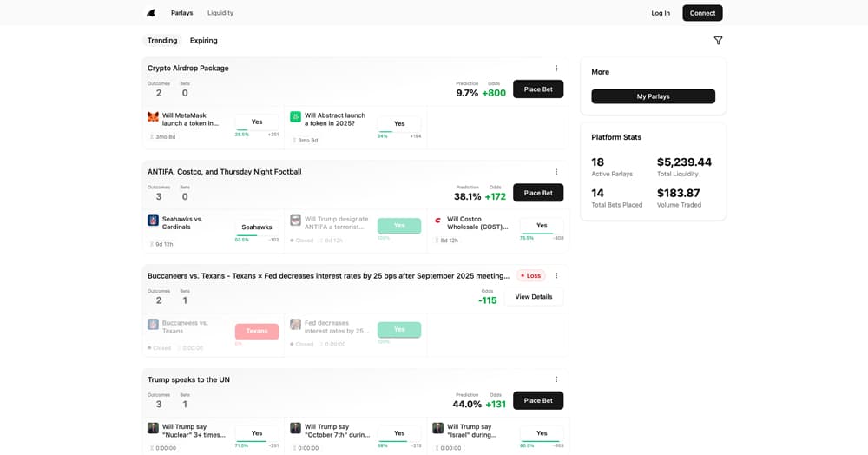Screen dimensions: 868x455
Task: Click the Buccaneers vs. Texans NFL icon
Action: point(153,325)
